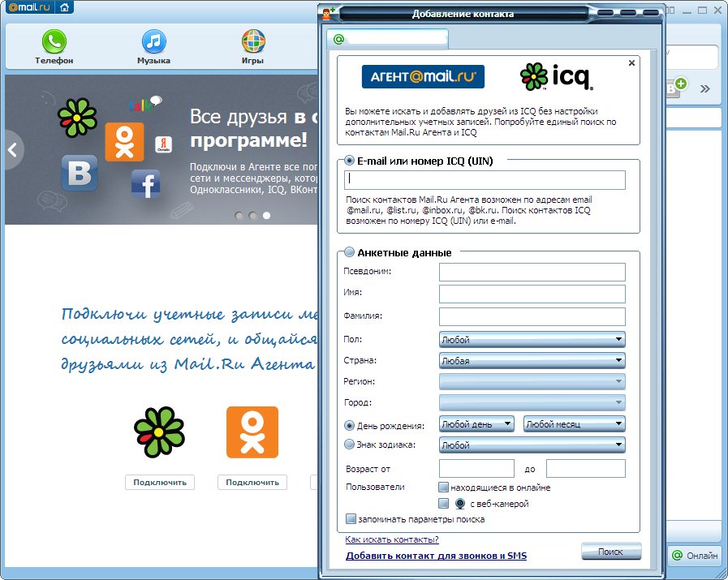Open the Регион dropdown
This screenshot has width=728, height=580.
(x=532, y=381)
